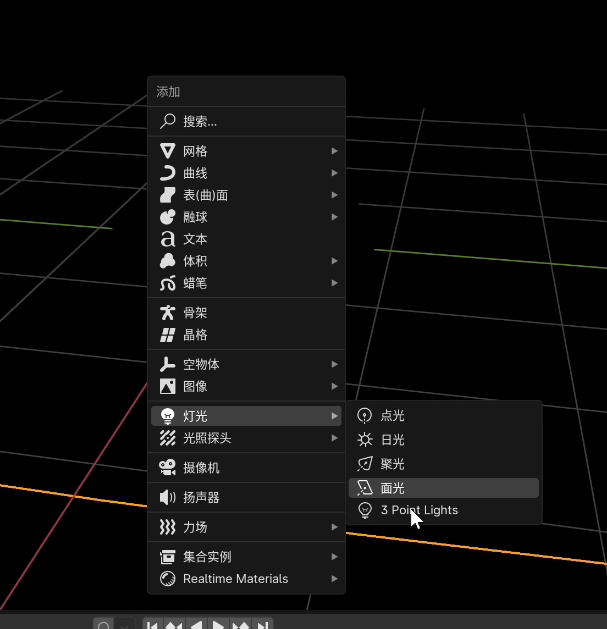Expand the 融球 submenu arrow

click(x=334, y=217)
